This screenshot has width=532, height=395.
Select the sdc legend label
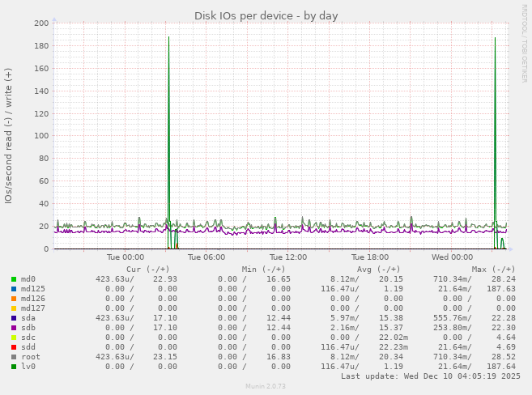click(28, 338)
